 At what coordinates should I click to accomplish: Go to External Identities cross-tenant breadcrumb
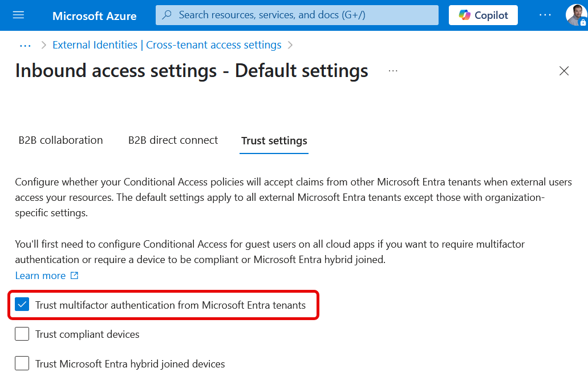point(167,45)
